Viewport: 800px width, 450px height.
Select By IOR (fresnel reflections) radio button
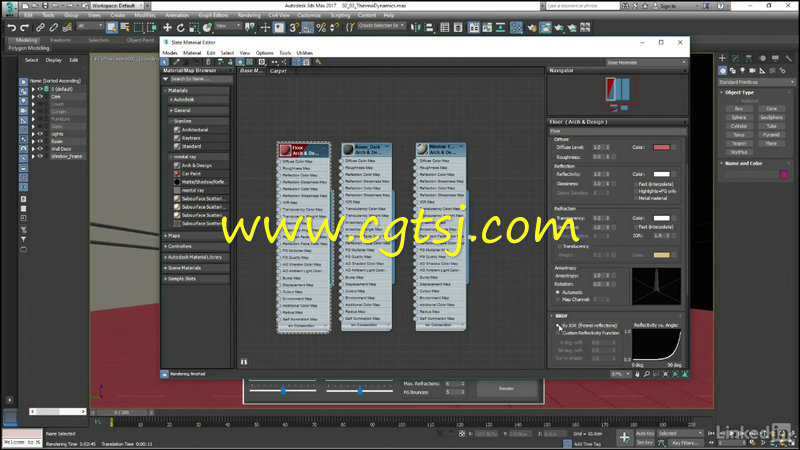pyautogui.click(x=558, y=326)
